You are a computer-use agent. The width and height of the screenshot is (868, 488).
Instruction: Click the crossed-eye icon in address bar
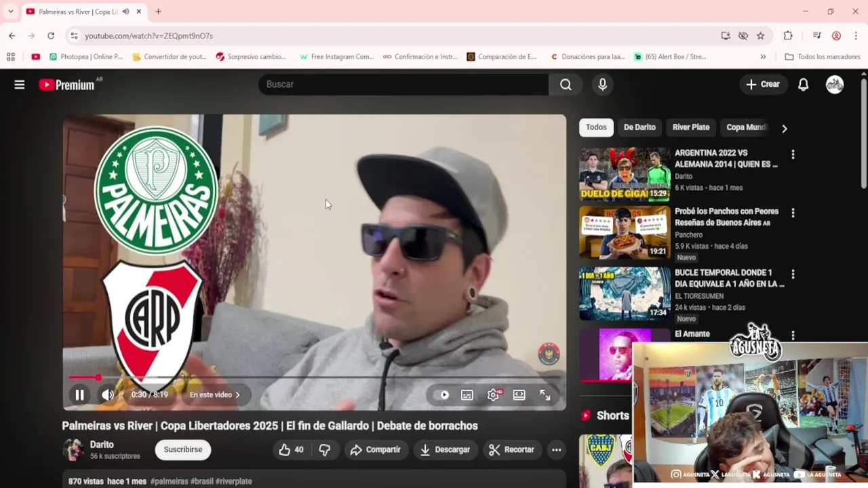click(x=743, y=36)
